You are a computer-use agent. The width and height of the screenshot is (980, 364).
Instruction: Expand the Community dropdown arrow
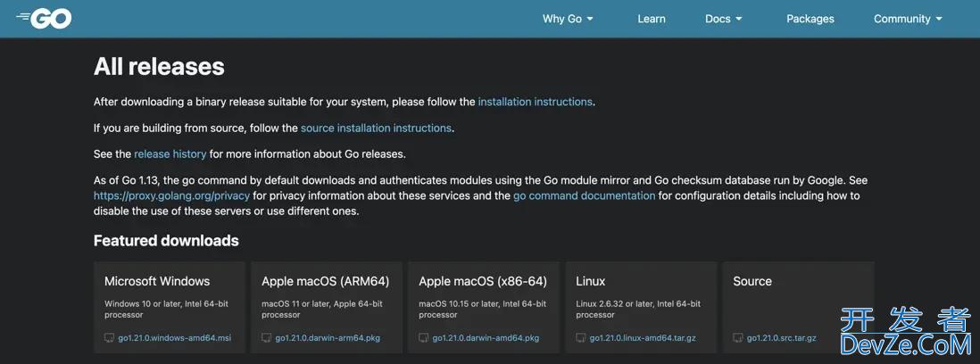tap(939, 20)
